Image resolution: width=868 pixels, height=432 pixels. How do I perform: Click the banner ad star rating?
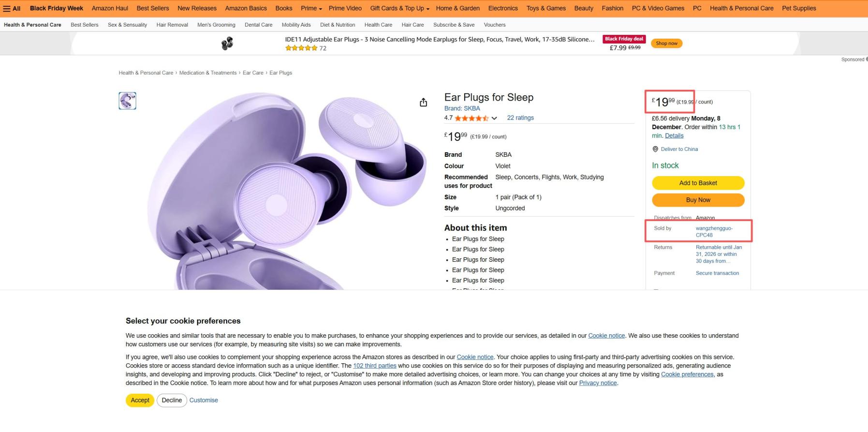click(301, 48)
